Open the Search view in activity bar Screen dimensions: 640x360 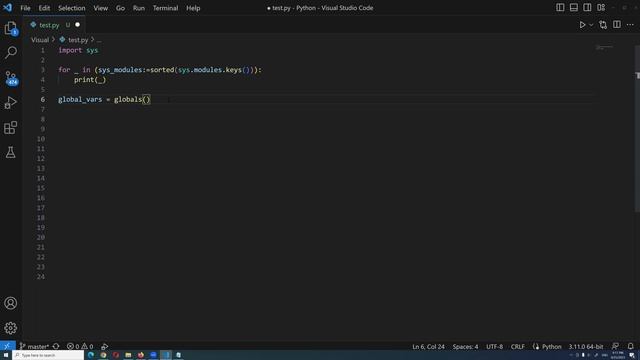pyautogui.click(x=11, y=52)
